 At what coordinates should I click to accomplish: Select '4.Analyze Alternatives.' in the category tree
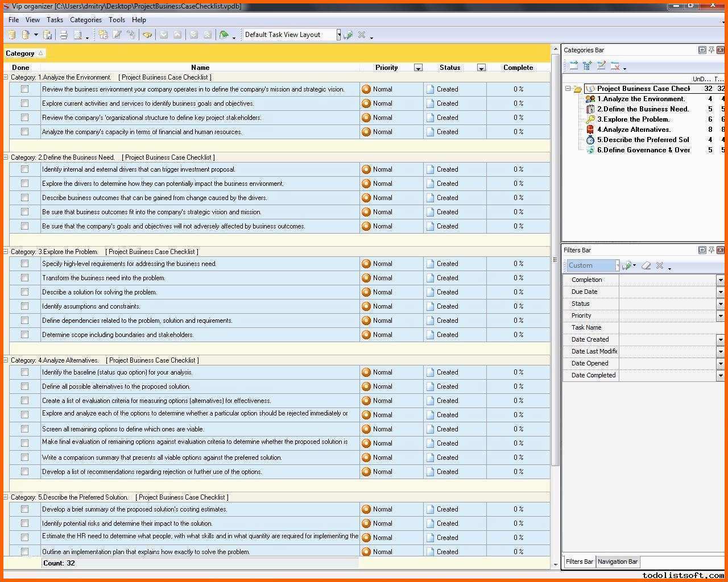634,130
